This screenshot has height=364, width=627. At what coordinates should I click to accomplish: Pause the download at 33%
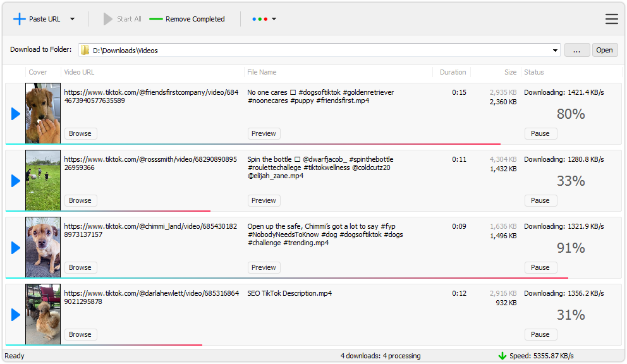tap(540, 200)
